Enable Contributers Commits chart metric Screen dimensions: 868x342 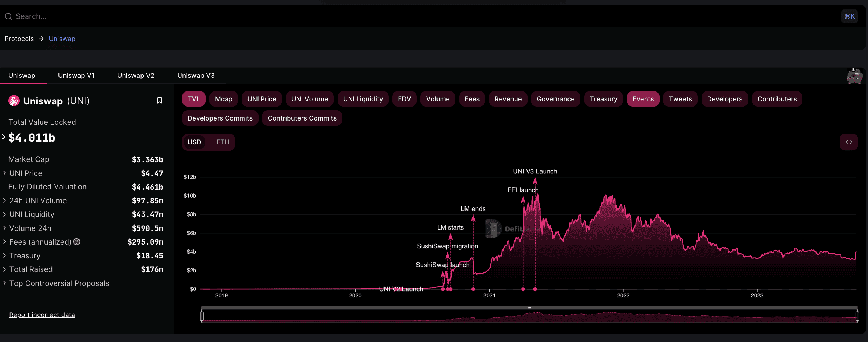[302, 118]
